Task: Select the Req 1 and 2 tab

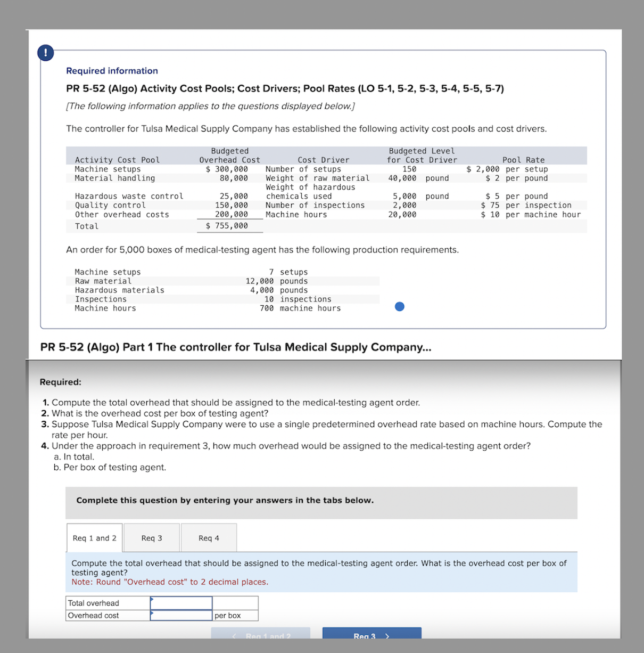Action: click(94, 538)
